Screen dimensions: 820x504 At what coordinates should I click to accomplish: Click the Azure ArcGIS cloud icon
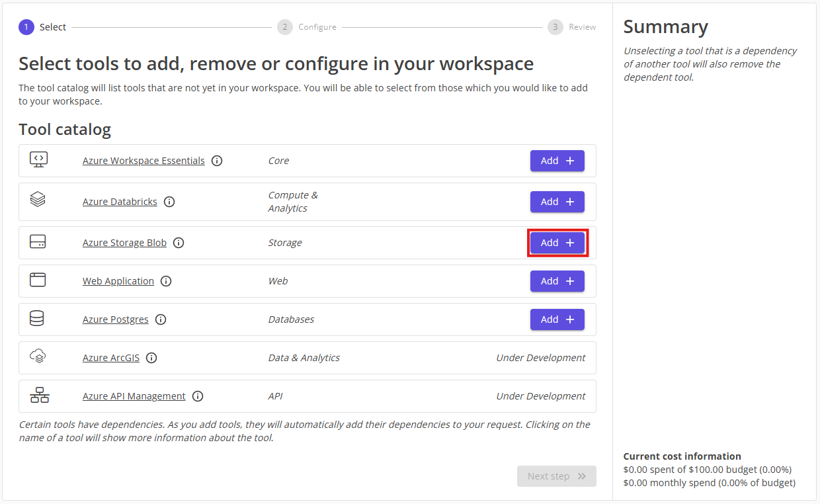tap(38, 357)
